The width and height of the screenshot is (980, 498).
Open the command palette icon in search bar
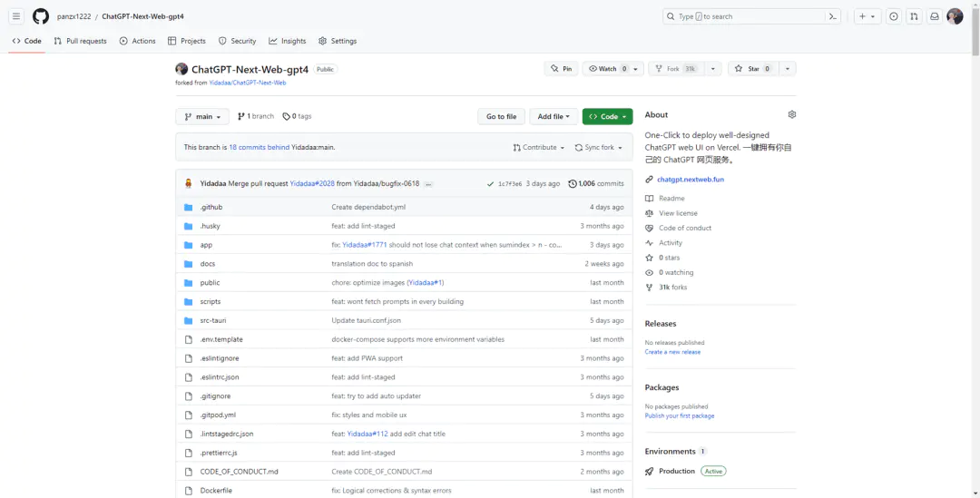coord(832,16)
